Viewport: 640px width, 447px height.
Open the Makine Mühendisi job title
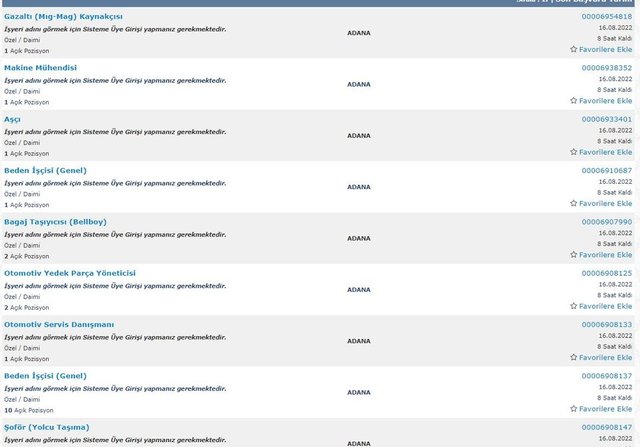click(x=40, y=68)
